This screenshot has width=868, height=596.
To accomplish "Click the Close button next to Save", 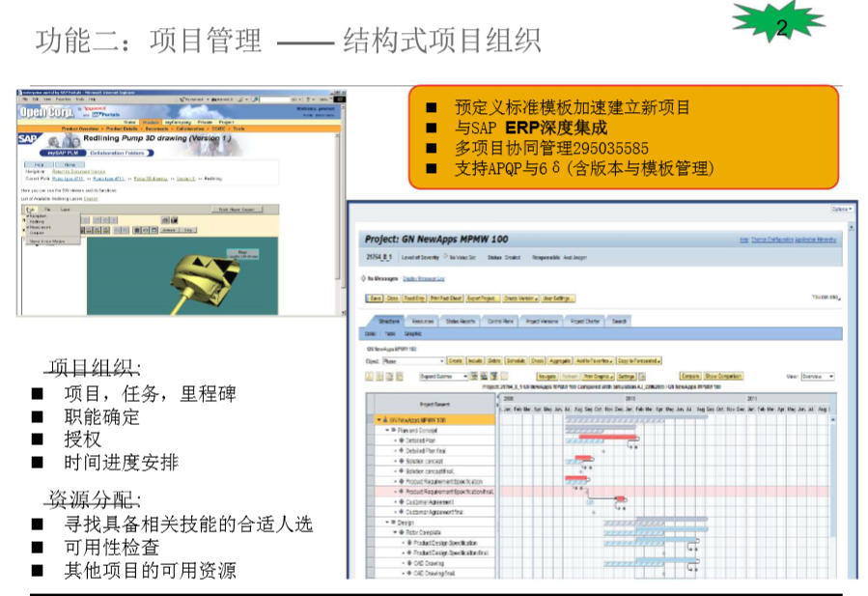I will tap(392, 298).
